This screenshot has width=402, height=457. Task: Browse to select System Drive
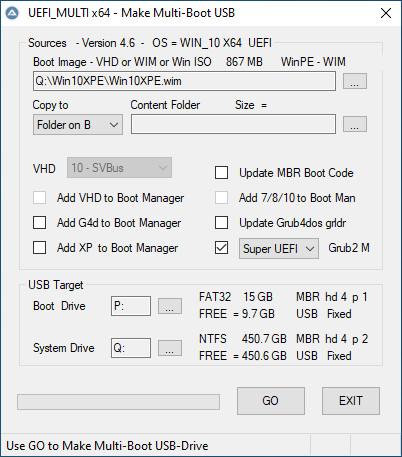tap(170, 348)
